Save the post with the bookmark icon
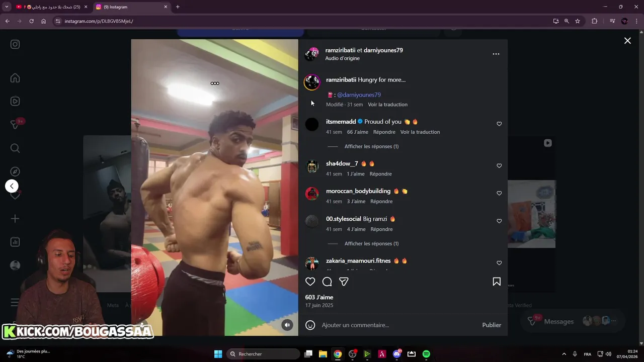Image resolution: width=644 pixels, height=362 pixels. [497, 282]
